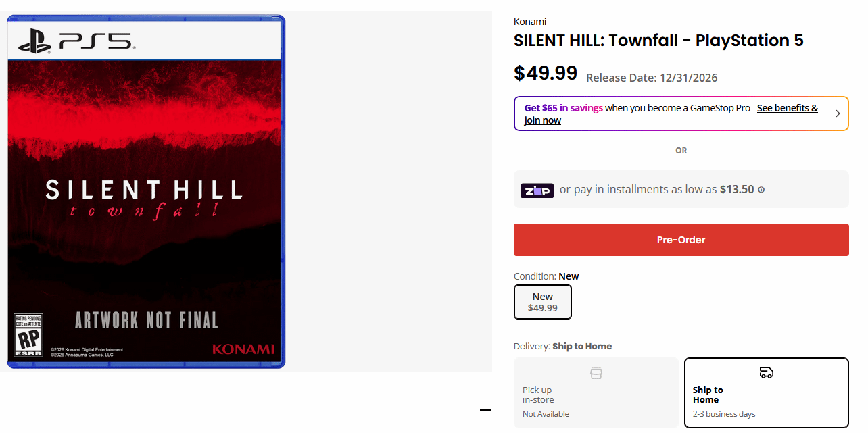Select the New $49.99 condition option
Screen dimensions: 868x433
543,302
